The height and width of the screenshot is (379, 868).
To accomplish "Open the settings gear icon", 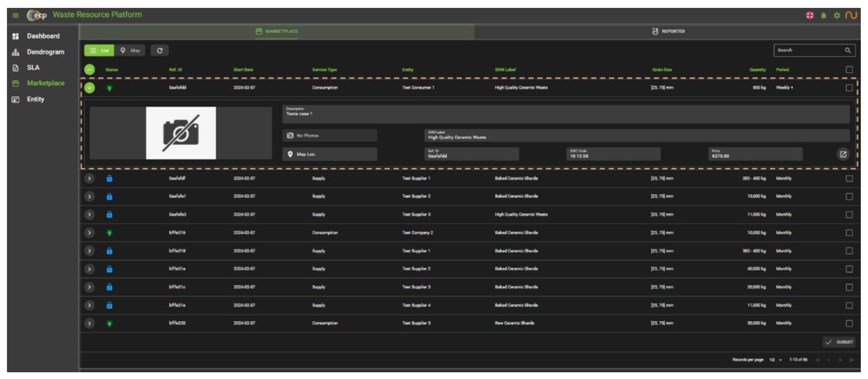I will [837, 16].
